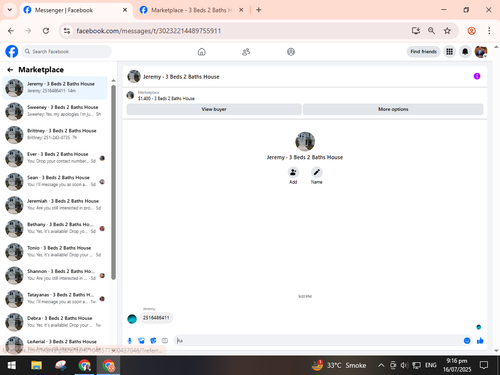Viewport: 500px width, 375px height.
Task: Attach a file with the photo icon
Action: click(x=141, y=341)
